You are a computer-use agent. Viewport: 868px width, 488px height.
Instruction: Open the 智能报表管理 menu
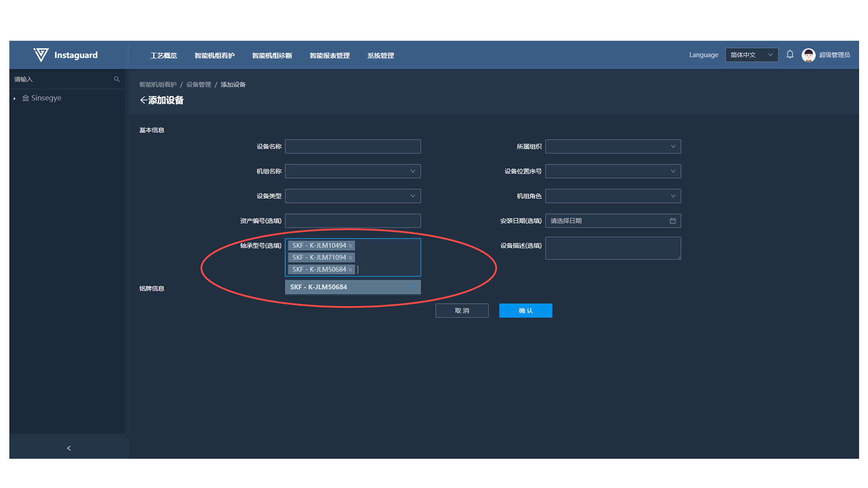pyautogui.click(x=330, y=56)
